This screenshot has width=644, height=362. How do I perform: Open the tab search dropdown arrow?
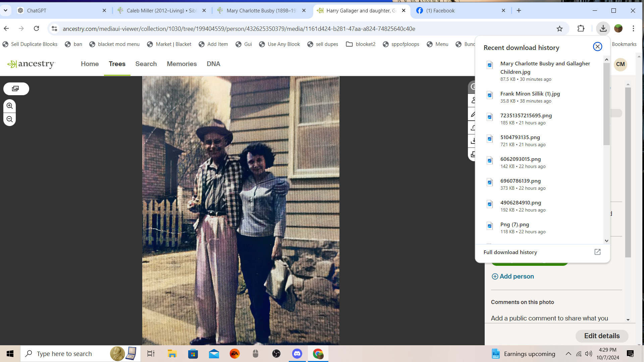coord(5,10)
